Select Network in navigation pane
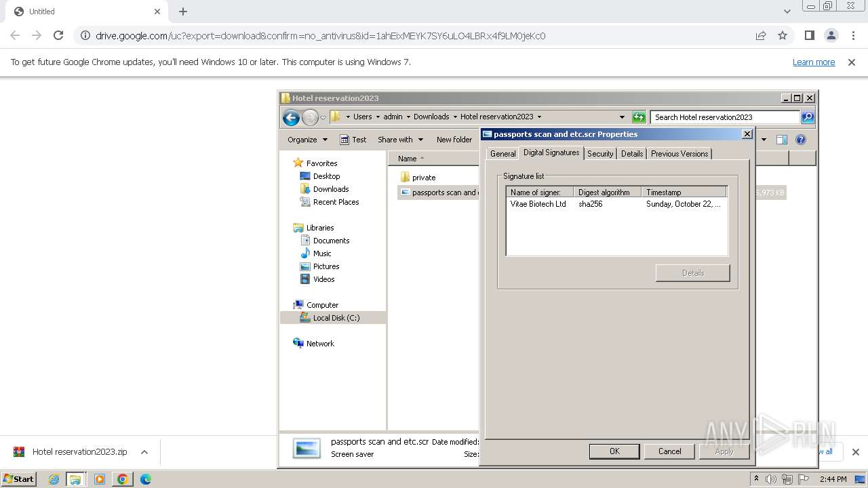 320,344
